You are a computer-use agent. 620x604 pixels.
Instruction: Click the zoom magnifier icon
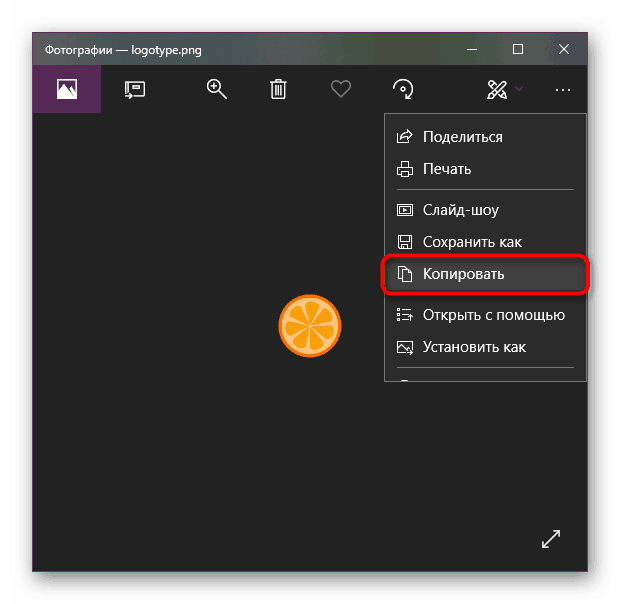217,89
